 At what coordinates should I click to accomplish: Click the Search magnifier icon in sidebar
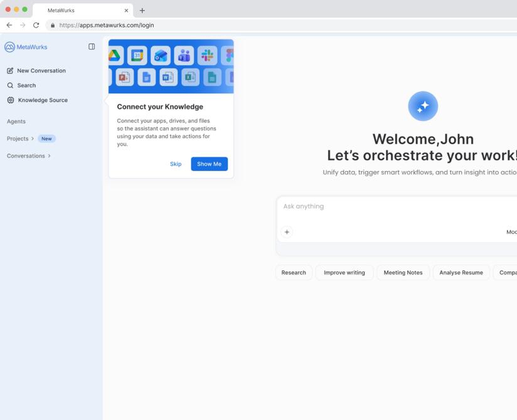coord(10,85)
